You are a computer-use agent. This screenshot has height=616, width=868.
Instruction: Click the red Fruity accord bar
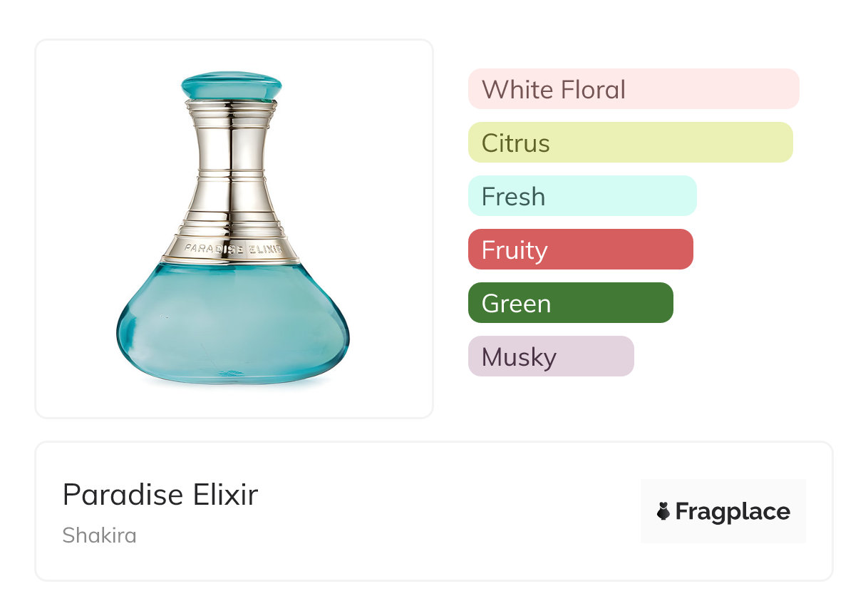580,250
